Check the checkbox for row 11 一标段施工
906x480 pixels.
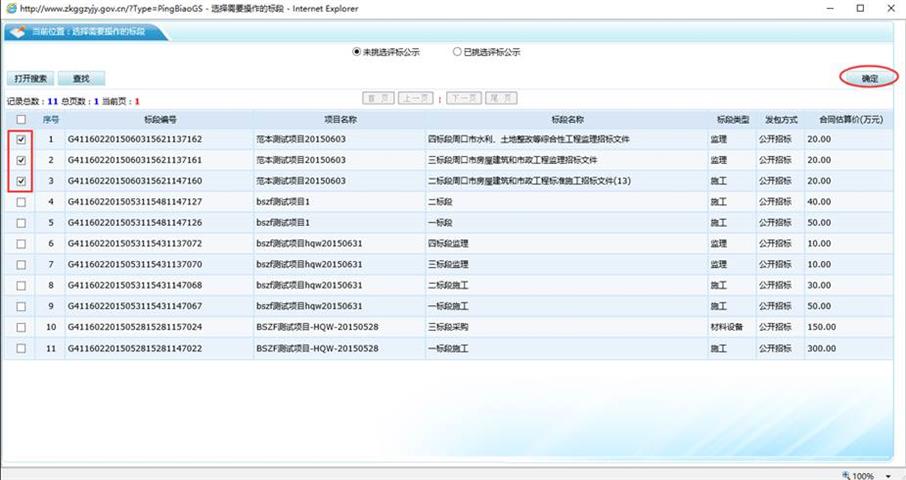click(21, 348)
